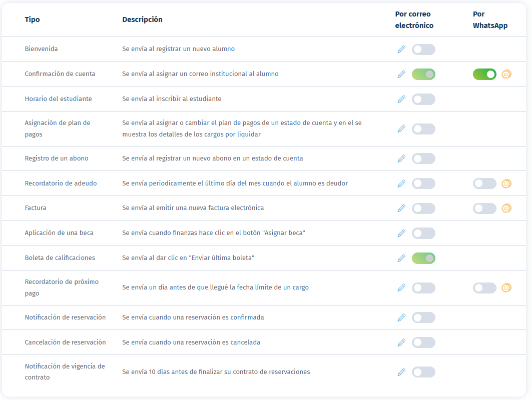Click pencil icon for Confirmación de cuenta
Viewport: 532px width, 400px height.
point(401,74)
